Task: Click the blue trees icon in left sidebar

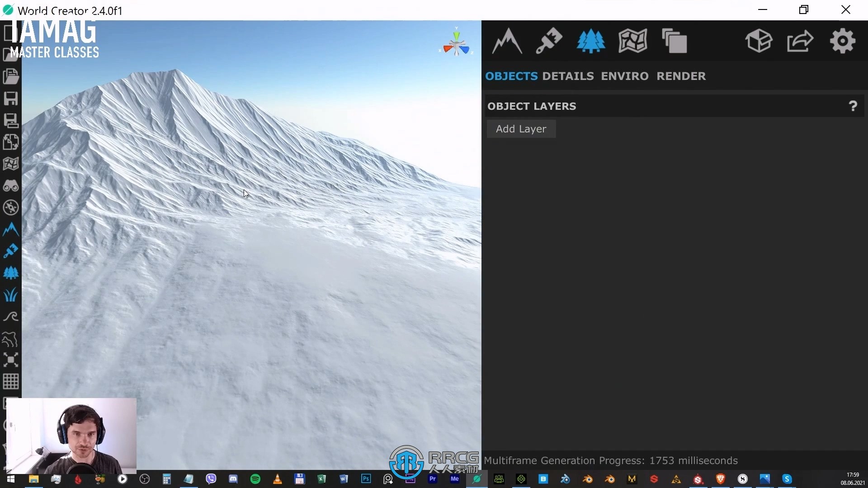Action: pos(11,273)
